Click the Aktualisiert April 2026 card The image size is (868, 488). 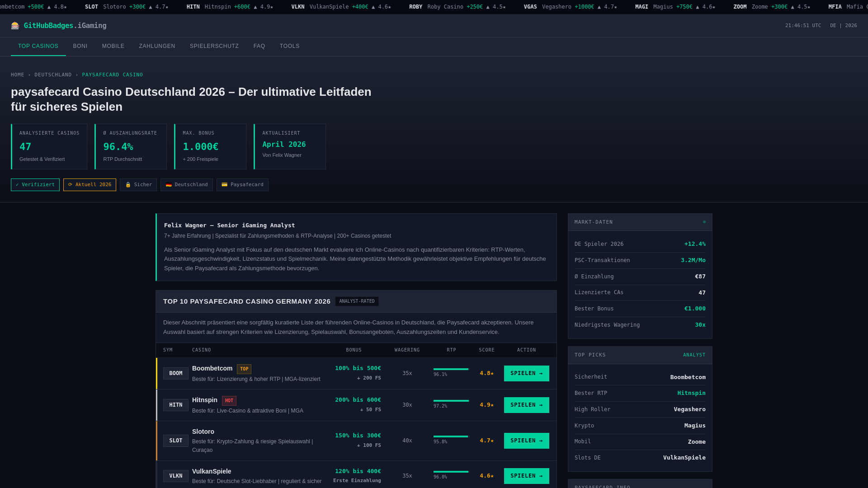(290, 147)
